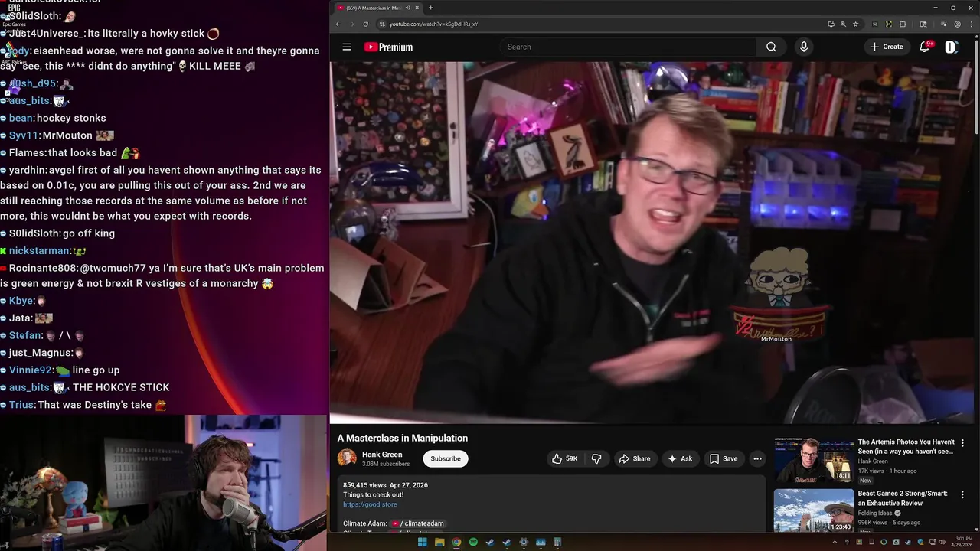Go forward in the browser
This screenshot has width=980, height=551.
[352, 24]
